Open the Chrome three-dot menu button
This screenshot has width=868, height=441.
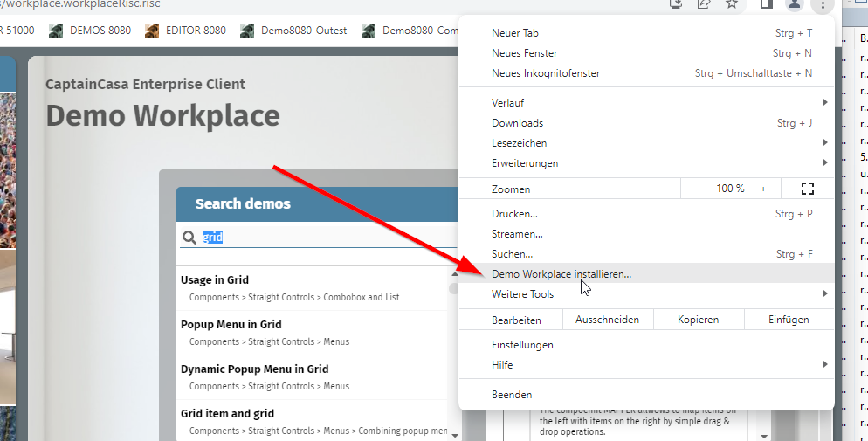point(823,4)
